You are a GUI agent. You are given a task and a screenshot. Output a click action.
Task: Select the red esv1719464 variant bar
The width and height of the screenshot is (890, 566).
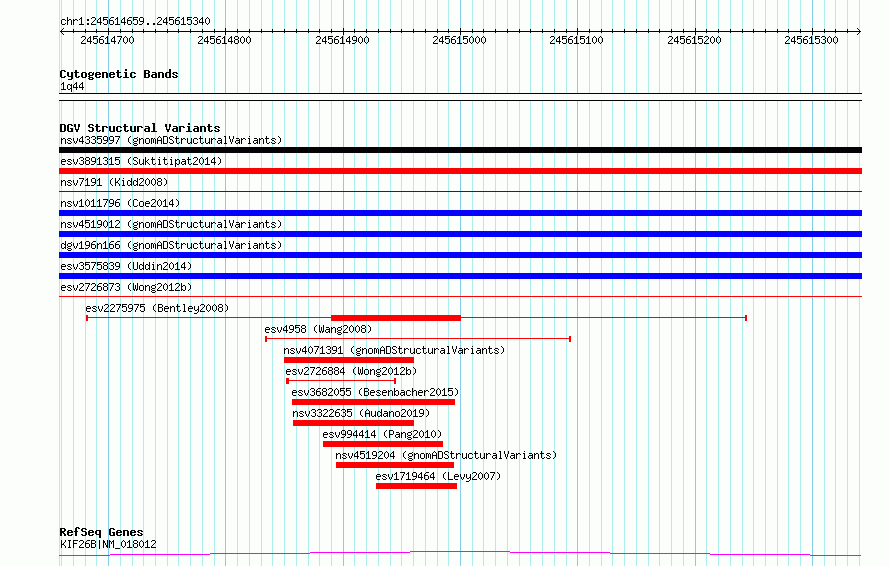(416, 486)
